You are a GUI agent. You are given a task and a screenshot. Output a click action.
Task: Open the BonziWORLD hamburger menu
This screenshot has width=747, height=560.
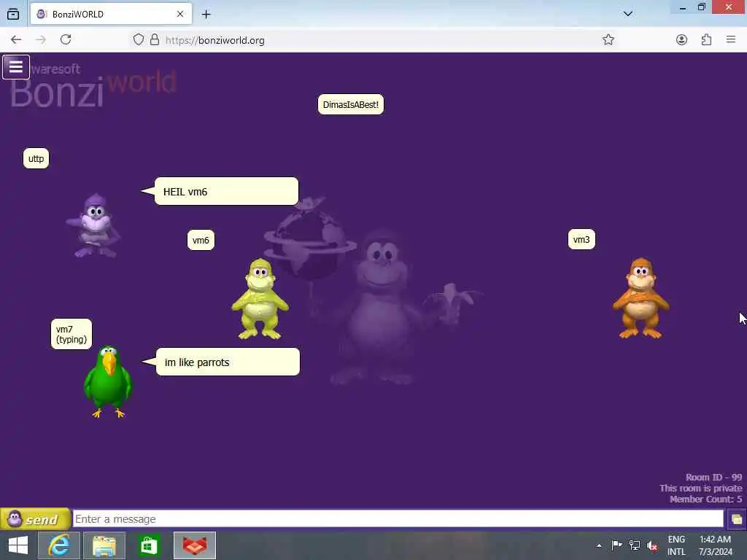click(x=16, y=67)
